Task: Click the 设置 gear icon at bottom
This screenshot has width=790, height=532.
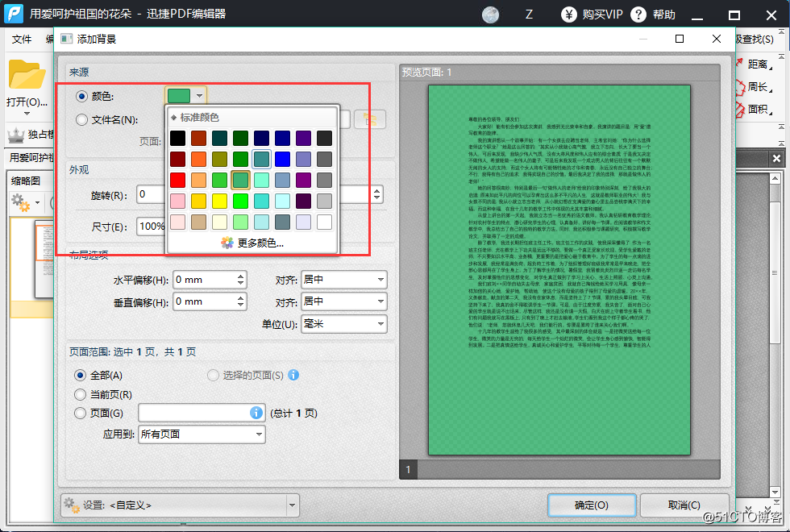Action: 72,505
